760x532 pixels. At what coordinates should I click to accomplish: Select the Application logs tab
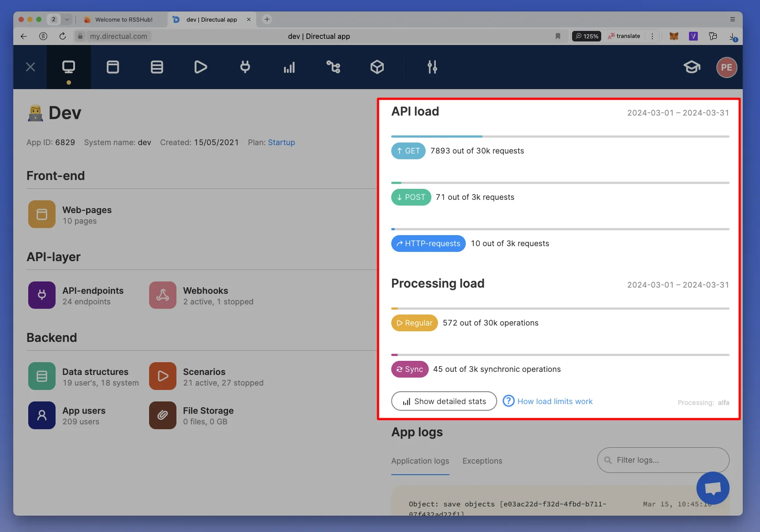420,461
